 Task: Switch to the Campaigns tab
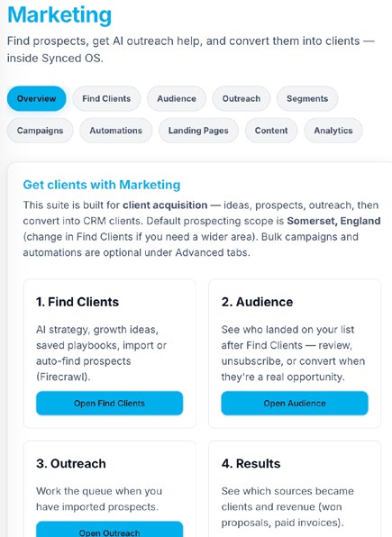(40, 131)
